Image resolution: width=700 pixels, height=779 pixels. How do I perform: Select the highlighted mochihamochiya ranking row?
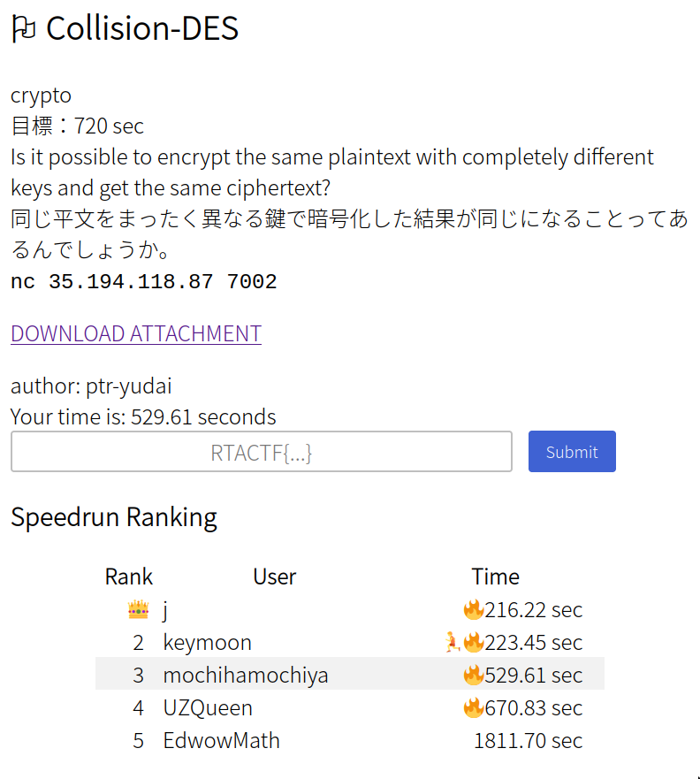coord(349,675)
